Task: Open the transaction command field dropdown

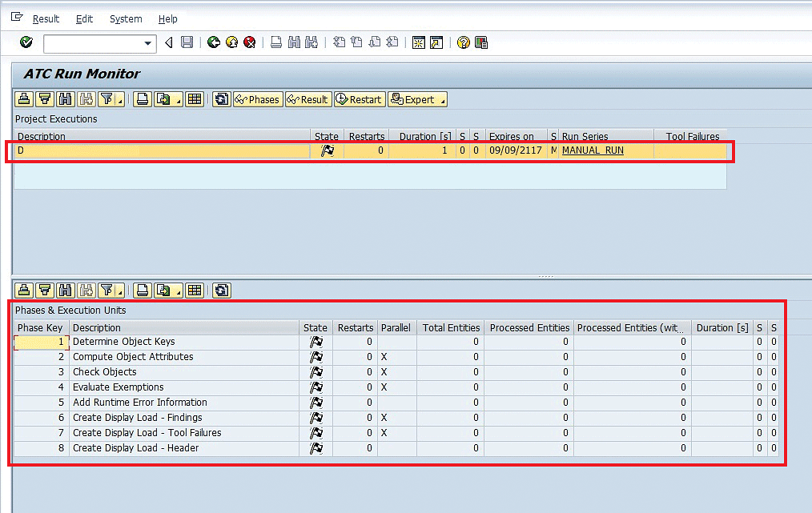Action: [148, 43]
